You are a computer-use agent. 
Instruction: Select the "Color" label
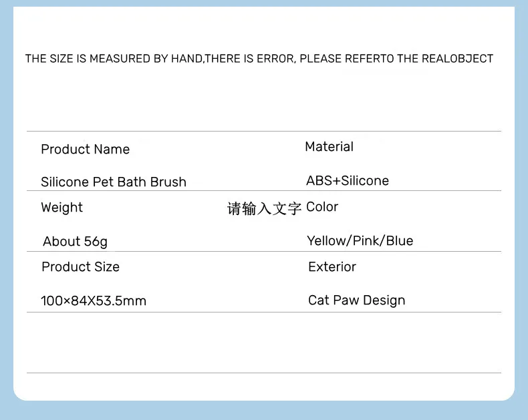click(x=322, y=207)
